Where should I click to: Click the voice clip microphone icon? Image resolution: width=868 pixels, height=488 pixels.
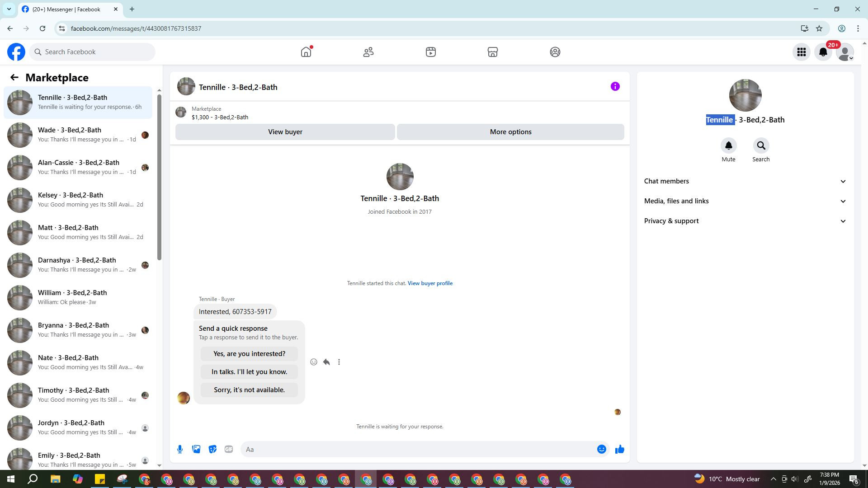point(180,449)
